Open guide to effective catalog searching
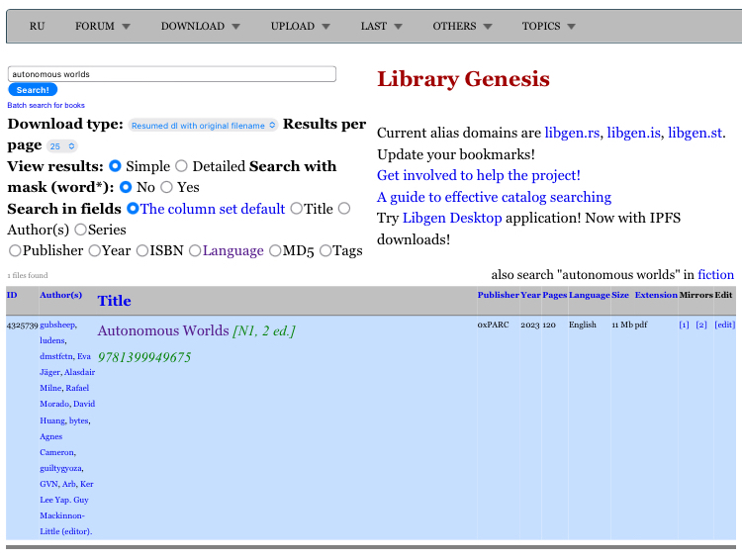Viewport: 742px width, 560px height. pos(494,197)
